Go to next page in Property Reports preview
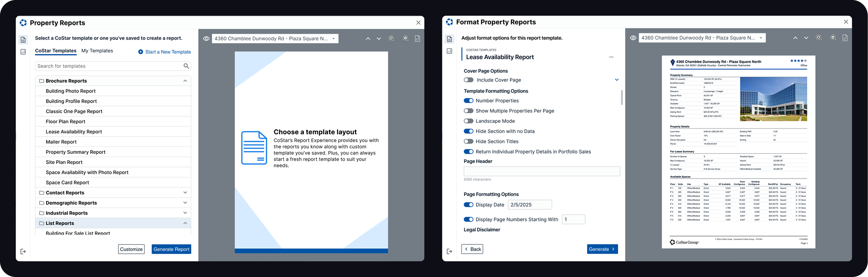The height and width of the screenshot is (277, 868). 379,38
